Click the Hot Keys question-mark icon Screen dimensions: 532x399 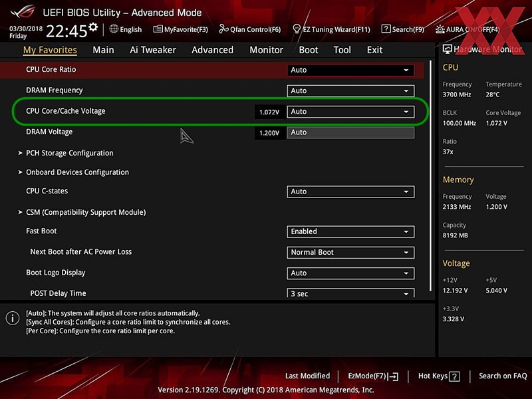[454, 376]
